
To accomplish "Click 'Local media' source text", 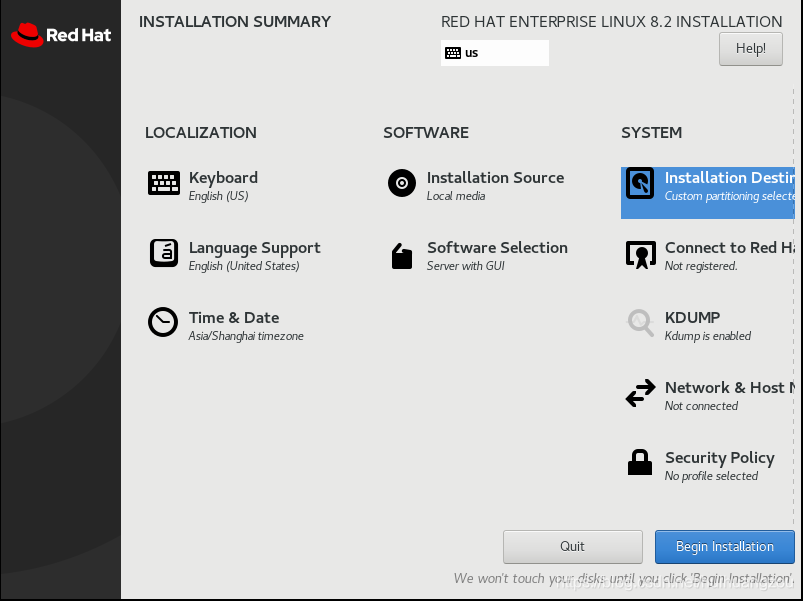I will [456, 196].
